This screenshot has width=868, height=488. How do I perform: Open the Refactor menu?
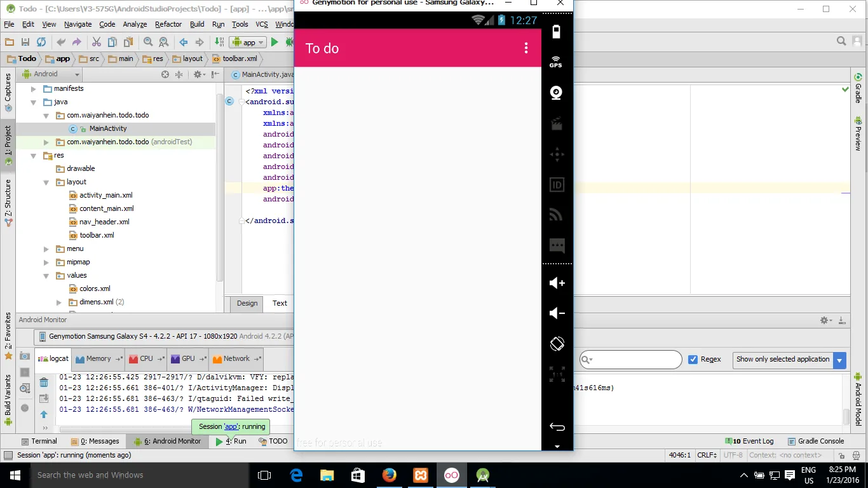(x=168, y=24)
